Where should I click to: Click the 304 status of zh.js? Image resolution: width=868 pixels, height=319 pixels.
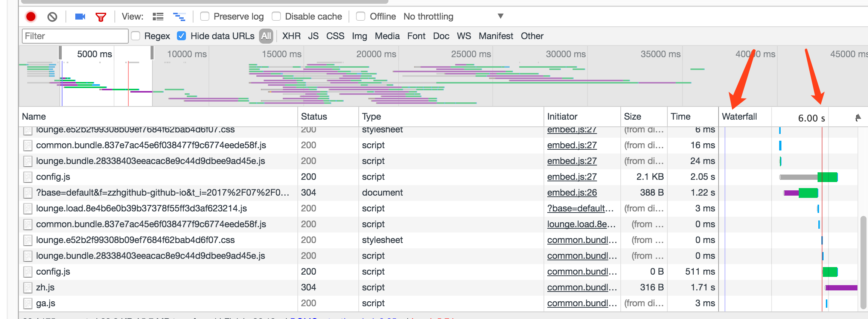[309, 287]
